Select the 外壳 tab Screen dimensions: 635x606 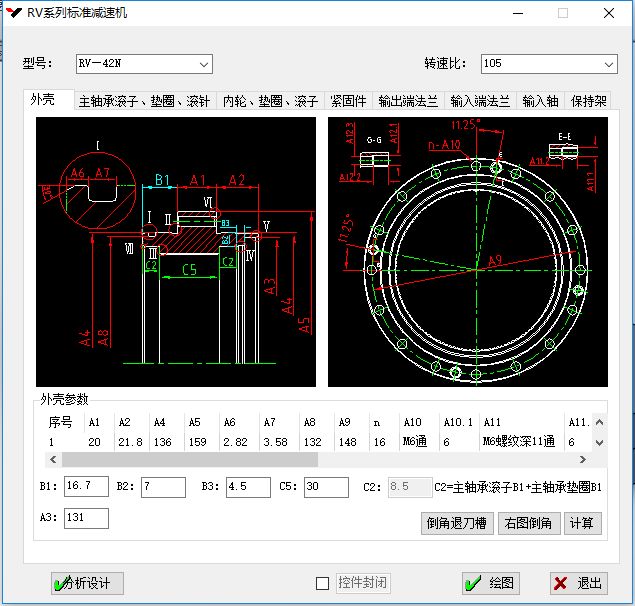click(x=48, y=99)
